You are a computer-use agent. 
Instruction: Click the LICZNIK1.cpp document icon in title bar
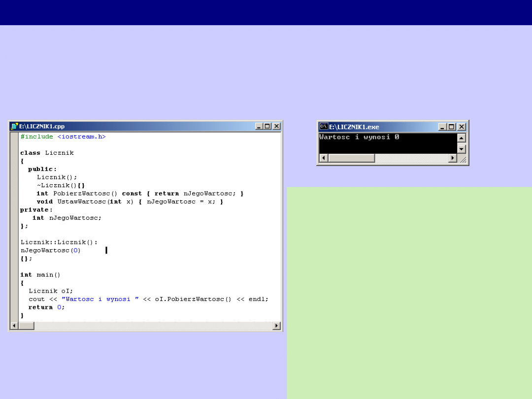point(14,126)
